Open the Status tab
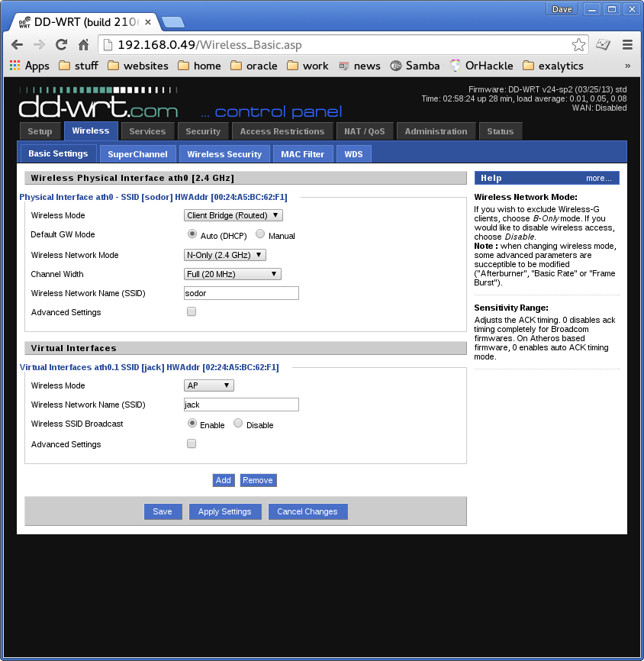The image size is (644, 661). pos(501,131)
